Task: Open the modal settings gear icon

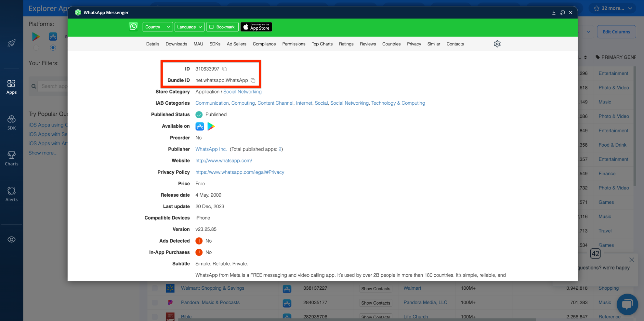Action: [497, 44]
